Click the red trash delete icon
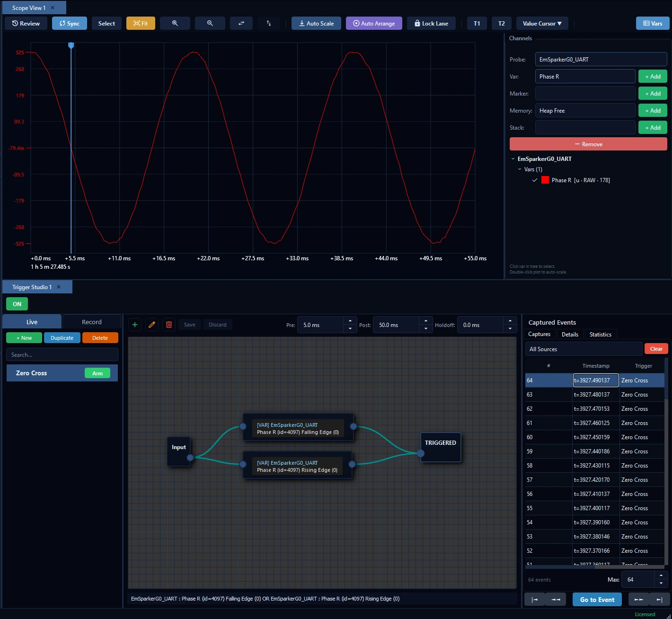Screen dimensions: 672x619 [x=169, y=325]
